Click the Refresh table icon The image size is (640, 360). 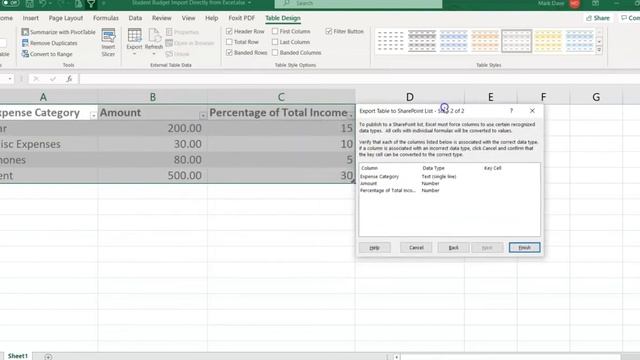click(x=154, y=36)
